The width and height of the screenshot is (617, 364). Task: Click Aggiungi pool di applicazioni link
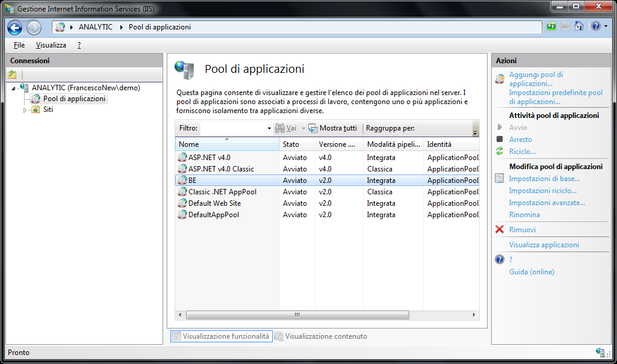[x=536, y=79]
